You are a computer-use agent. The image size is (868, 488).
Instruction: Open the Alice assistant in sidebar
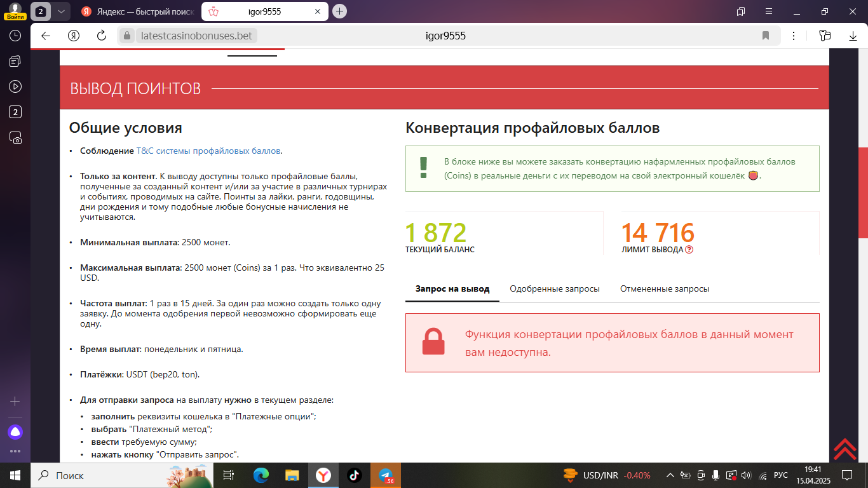click(x=15, y=432)
